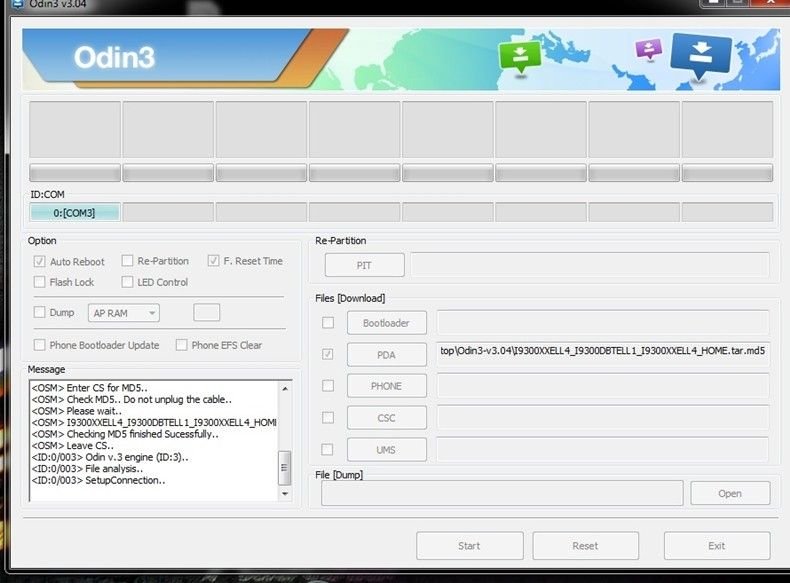Click the Bootloader file path field
The image size is (790, 583).
click(603, 322)
